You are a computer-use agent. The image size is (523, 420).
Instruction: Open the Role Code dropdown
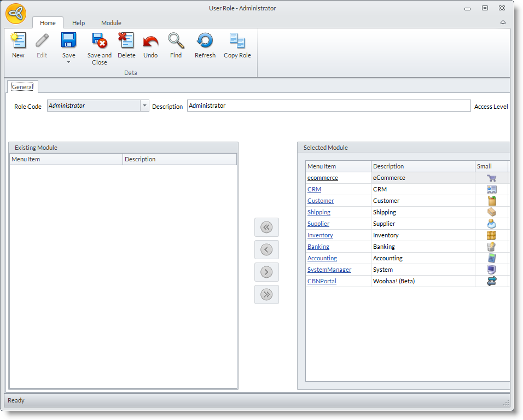coord(144,106)
